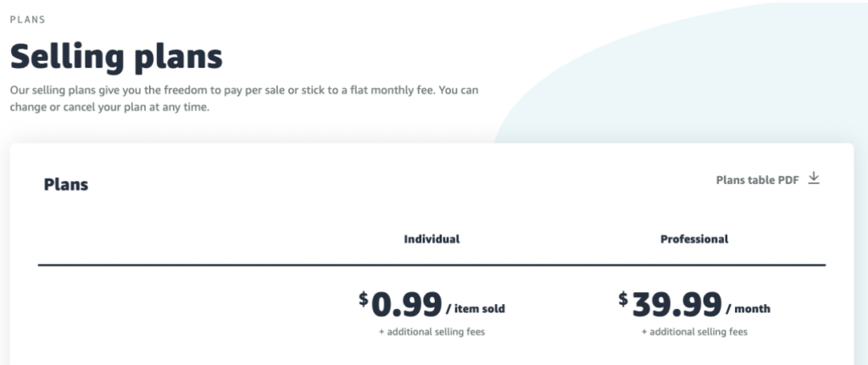Click the selling plans description paragraph
The image size is (868, 365).
(x=244, y=98)
